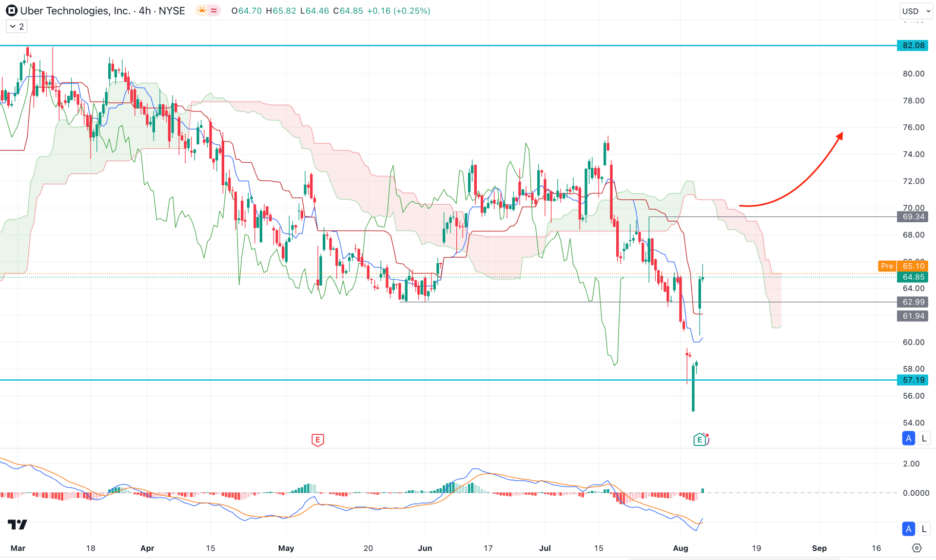Click the Aug label on time axis
936x560 pixels.
click(x=681, y=548)
